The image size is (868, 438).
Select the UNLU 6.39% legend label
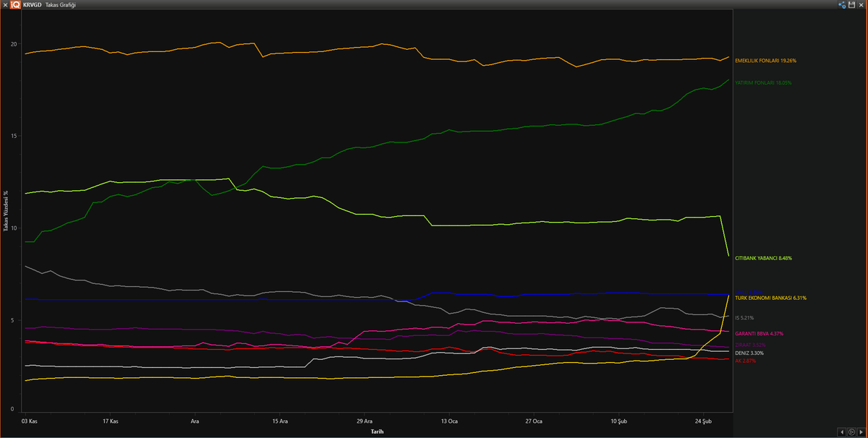click(749, 292)
